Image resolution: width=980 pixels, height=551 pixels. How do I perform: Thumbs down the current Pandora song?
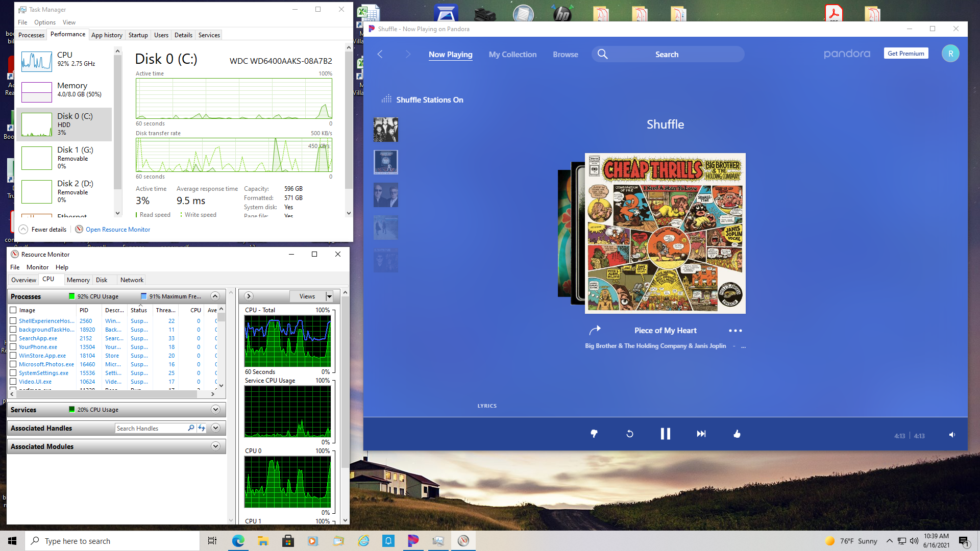pyautogui.click(x=594, y=434)
